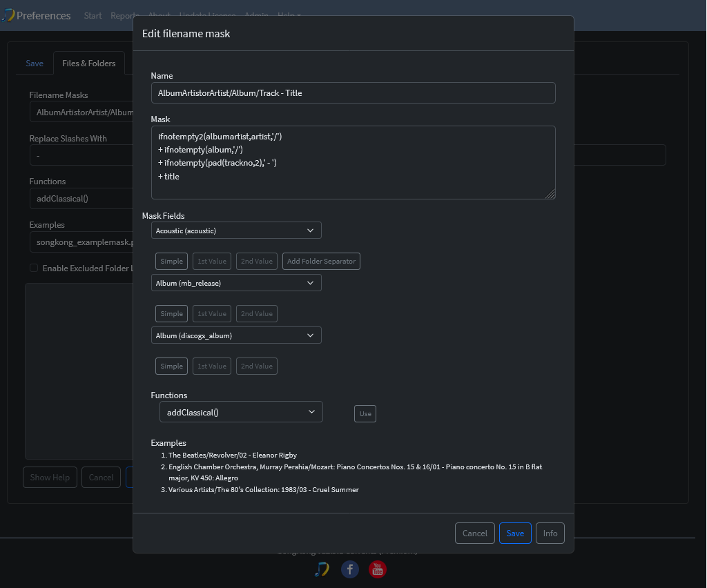The height and width of the screenshot is (588, 707).
Task: Click Cancel in the Edit filename mask dialog
Action: click(x=475, y=533)
